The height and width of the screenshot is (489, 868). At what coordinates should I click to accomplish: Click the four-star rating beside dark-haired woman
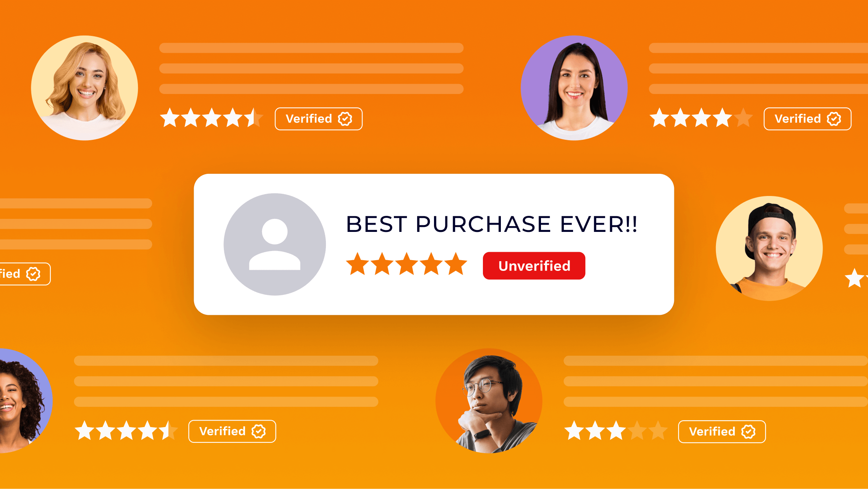(x=701, y=118)
